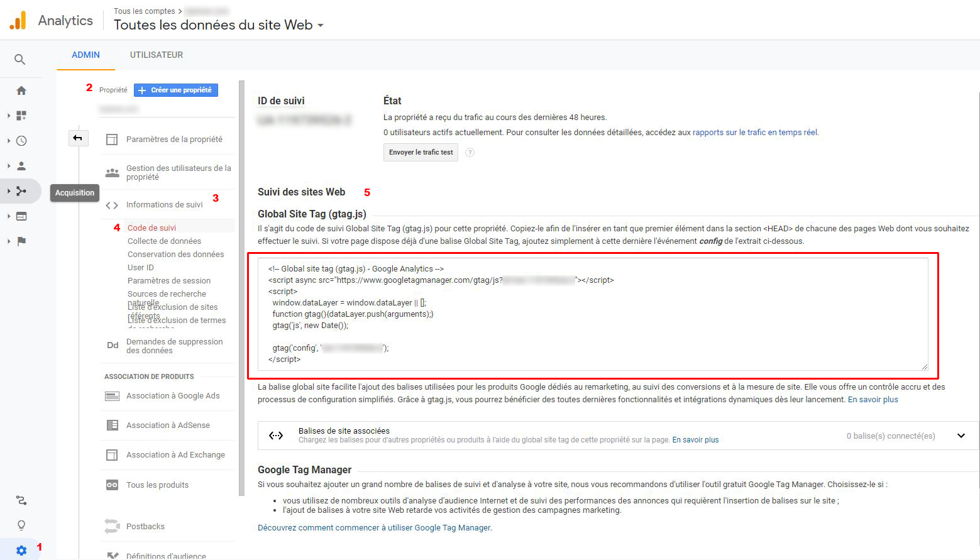Image resolution: width=980 pixels, height=560 pixels.
Task: Collapse Informations de suivi section
Action: pyautogui.click(x=165, y=205)
